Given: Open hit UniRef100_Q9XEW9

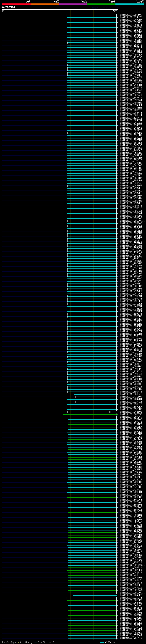Looking at the screenshot, I should click(131, 15).
